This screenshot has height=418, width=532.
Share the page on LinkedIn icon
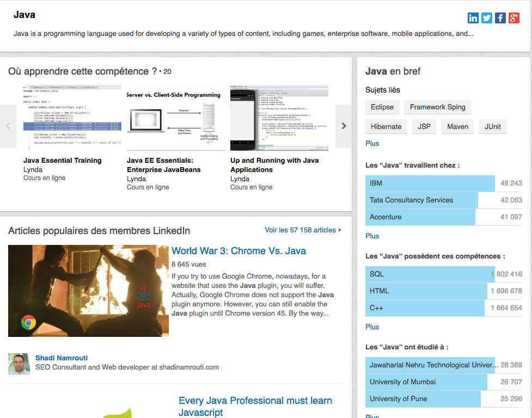click(473, 18)
